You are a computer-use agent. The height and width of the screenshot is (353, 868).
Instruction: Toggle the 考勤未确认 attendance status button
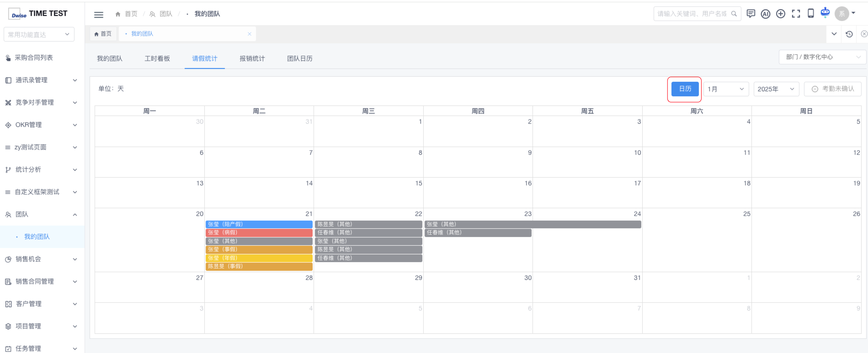(832, 89)
